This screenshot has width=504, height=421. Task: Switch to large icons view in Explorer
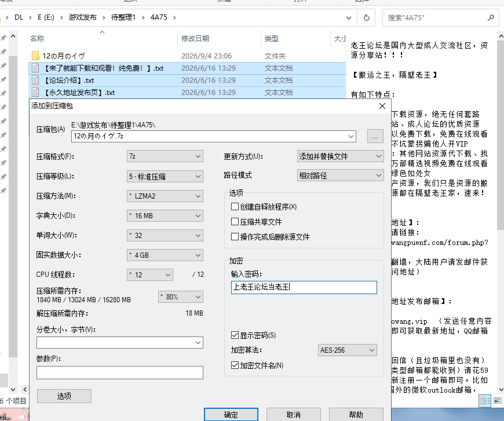click(498, 401)
